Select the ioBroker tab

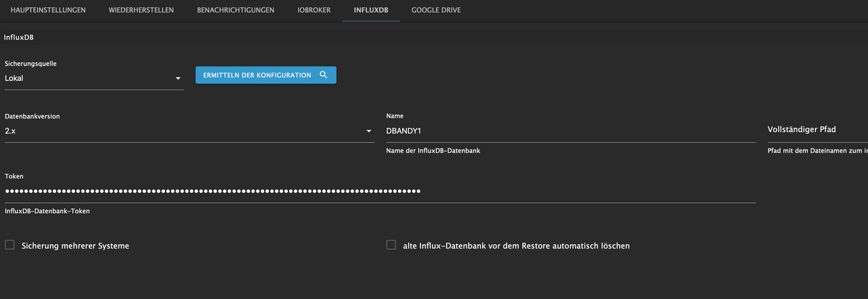pyautogui.click(x=314, y=11)
